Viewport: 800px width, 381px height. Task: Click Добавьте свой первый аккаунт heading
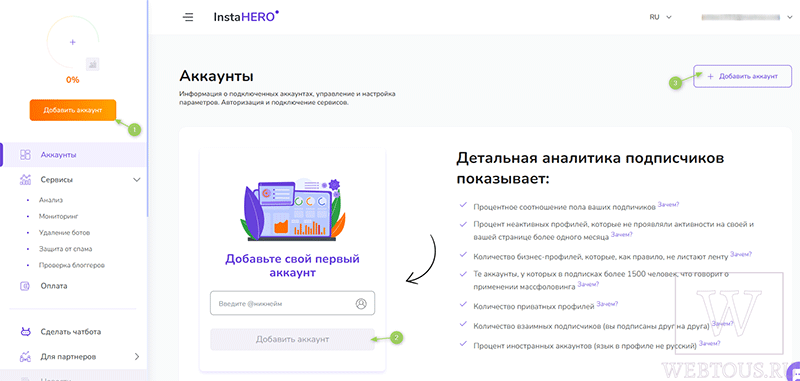(x=292, y=265)
